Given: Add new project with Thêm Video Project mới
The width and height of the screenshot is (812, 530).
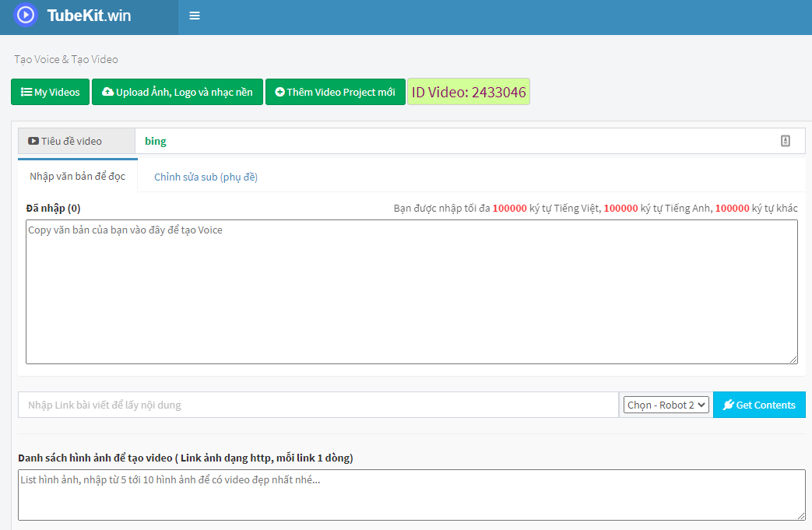Looking at the screenshot, I should coord(335,92).
